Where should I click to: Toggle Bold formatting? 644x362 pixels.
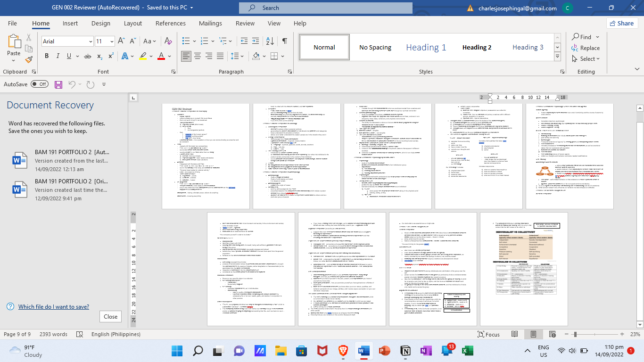[x=47, y=56]
